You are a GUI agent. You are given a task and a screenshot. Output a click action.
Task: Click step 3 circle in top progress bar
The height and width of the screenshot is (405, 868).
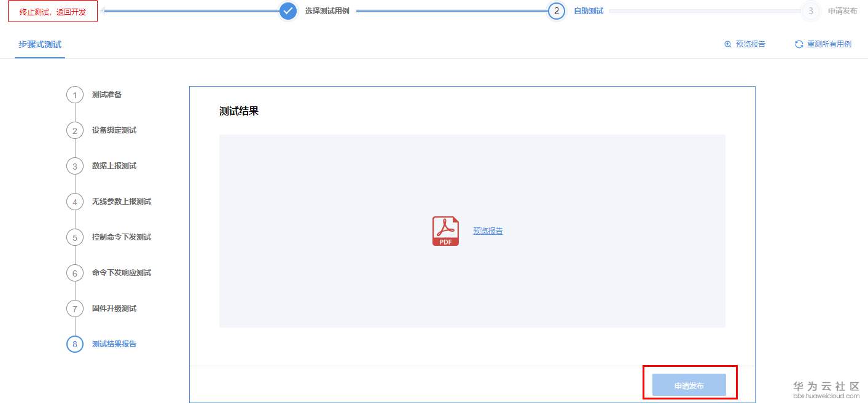coord(811,11)
